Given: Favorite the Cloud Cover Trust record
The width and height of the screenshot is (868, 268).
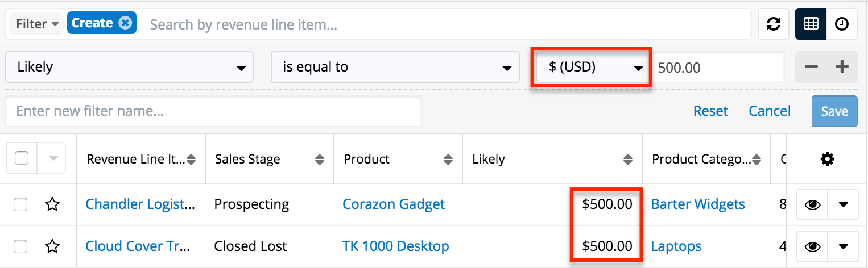Looking at the screenshot, I should [52, 246].
